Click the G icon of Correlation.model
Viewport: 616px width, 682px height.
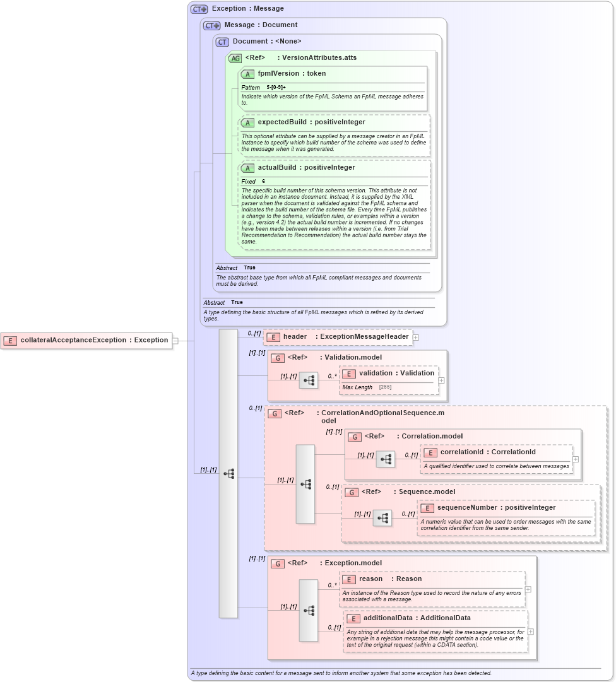coord(355,437)
